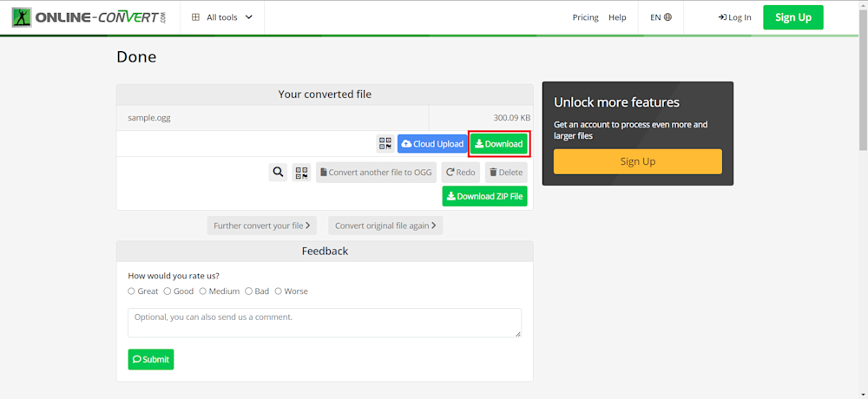The height and width of the screenshot is (399, 868).
Task: Click the green Sign Up header button
Action: tap(793, 17)
